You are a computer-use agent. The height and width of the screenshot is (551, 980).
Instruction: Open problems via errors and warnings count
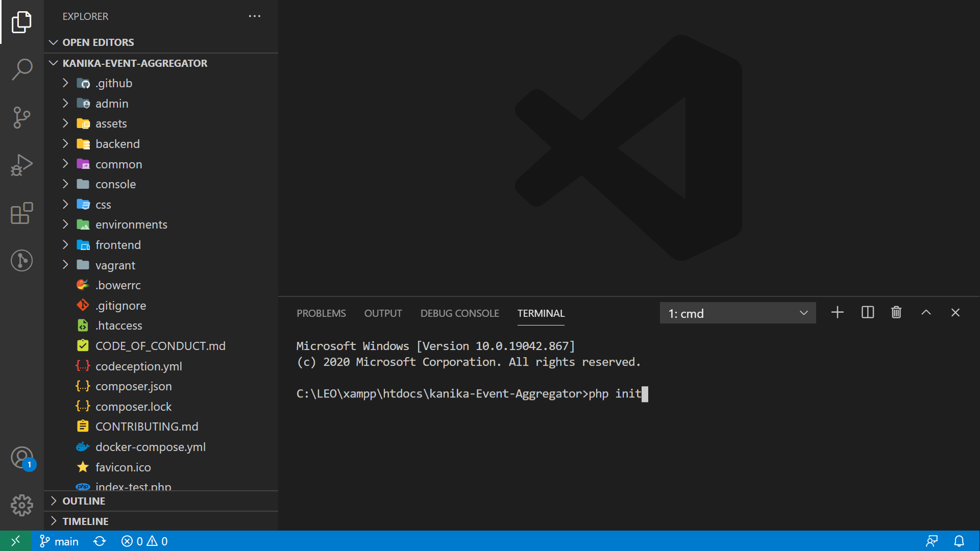tap(144, 541)
